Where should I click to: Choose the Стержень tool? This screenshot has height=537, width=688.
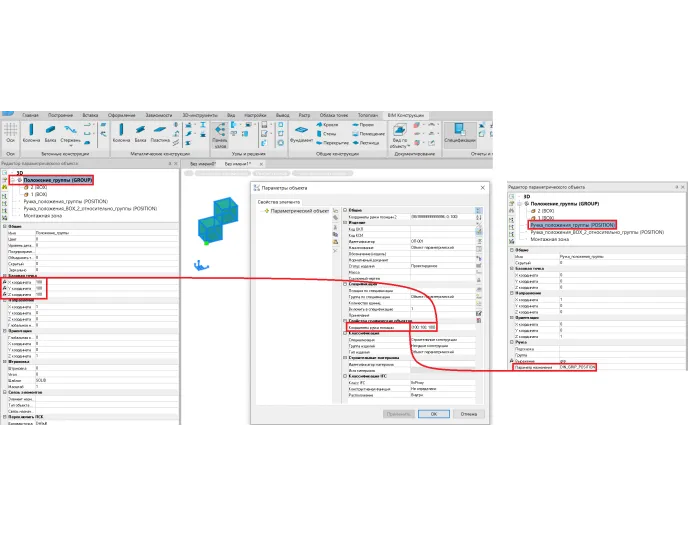70,133
